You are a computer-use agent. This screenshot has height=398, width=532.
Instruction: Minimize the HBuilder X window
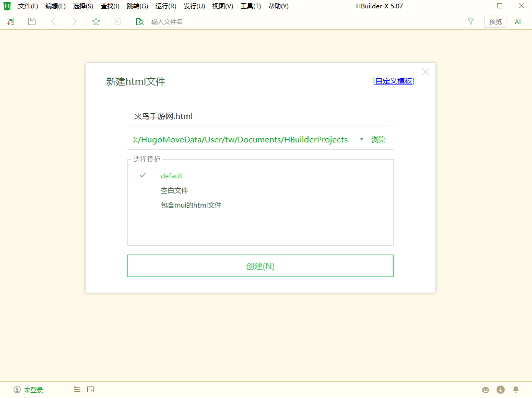(x=478, y=6)
